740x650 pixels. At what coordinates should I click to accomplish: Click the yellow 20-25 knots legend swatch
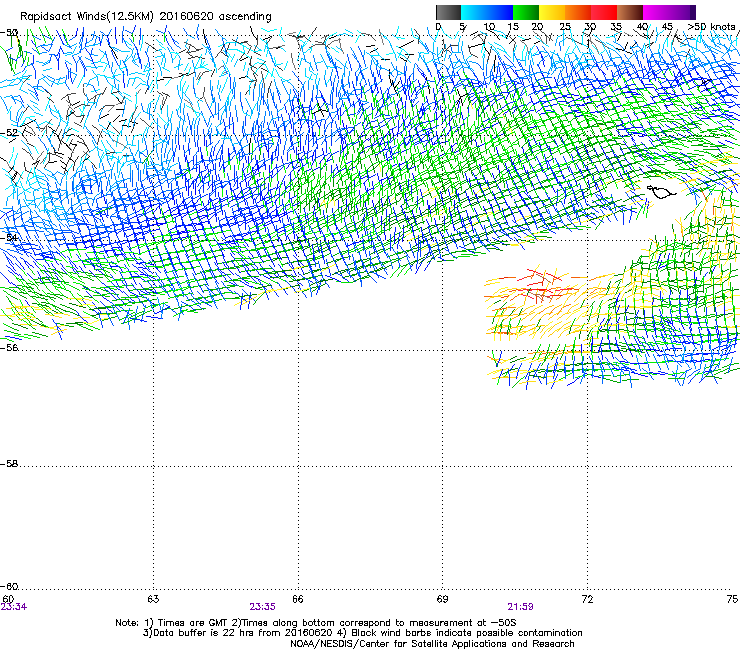coord(552,12)
